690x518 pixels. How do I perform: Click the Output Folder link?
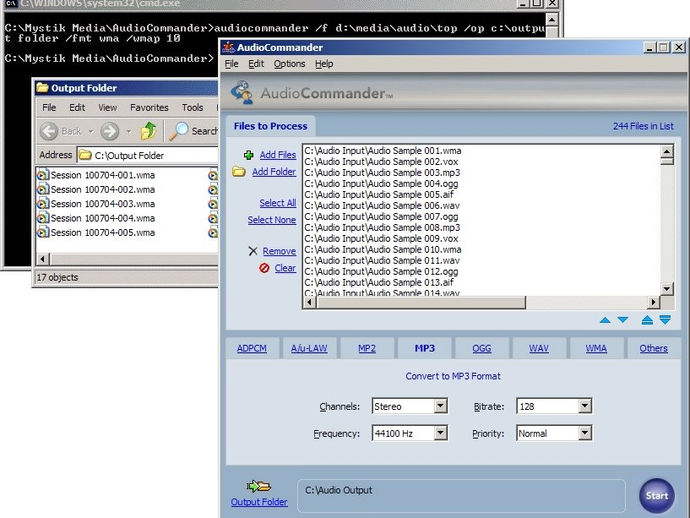259,502
